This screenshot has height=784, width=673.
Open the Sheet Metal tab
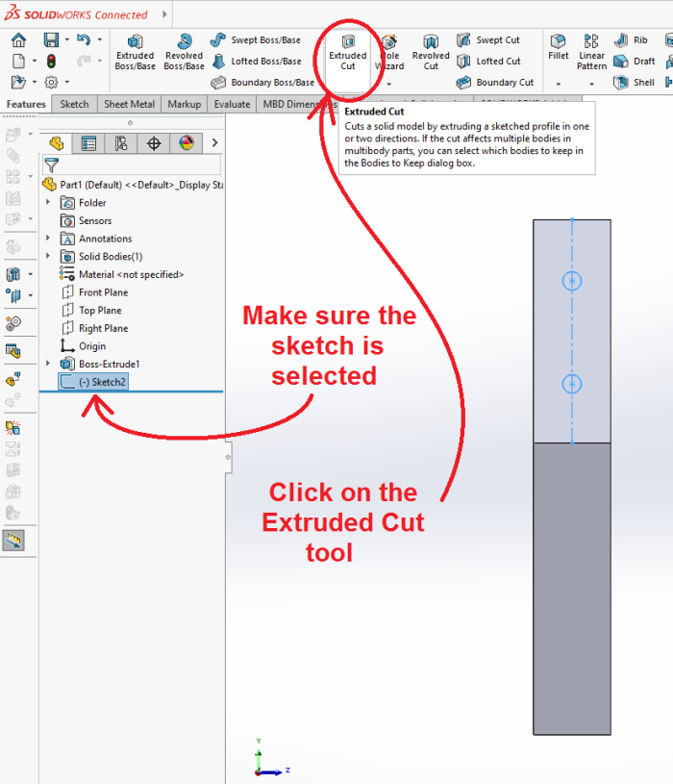(x=129, y=104)
